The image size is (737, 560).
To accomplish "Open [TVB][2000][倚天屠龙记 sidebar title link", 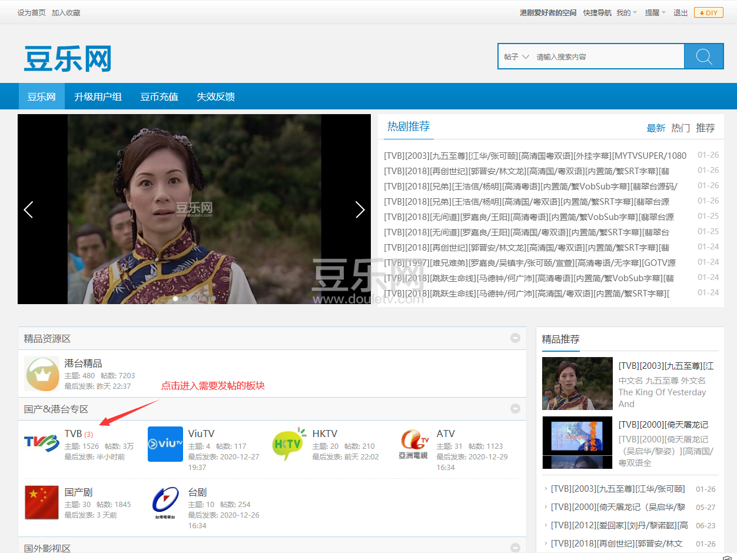I will point(663,424).
